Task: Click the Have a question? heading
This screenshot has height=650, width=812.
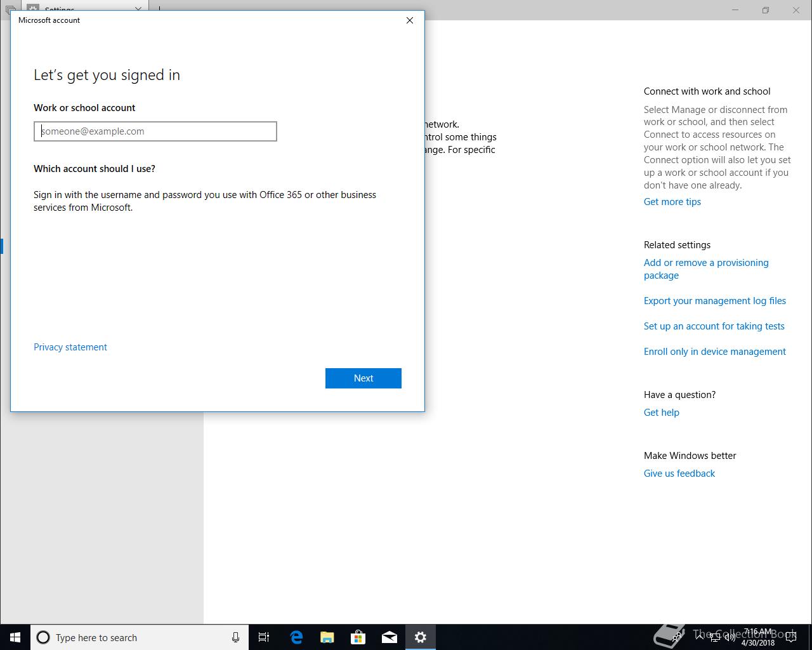Action: tap(679, 395)
